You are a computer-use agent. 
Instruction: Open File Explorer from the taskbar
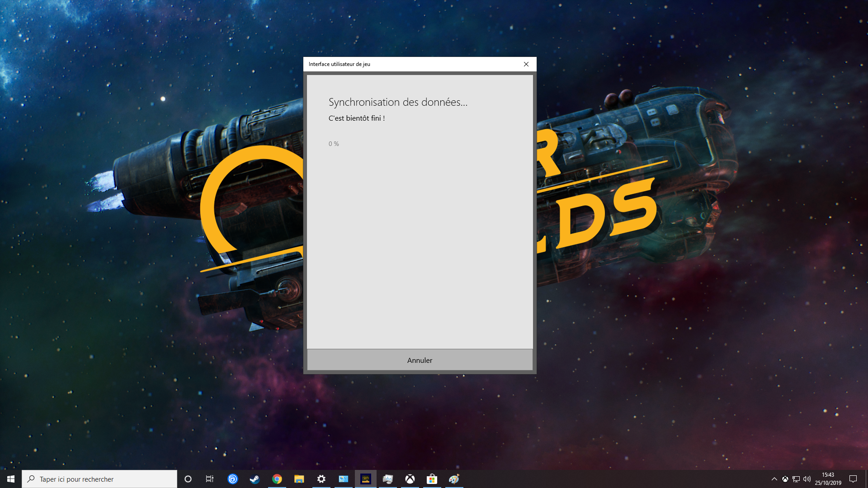tap(299, 479)
